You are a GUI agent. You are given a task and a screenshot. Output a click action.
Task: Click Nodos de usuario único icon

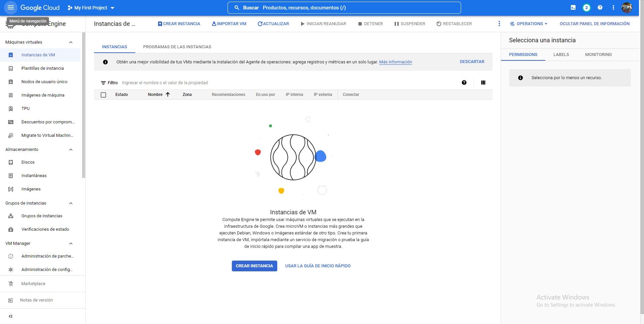pyautogui.click(x=11, y=82)
